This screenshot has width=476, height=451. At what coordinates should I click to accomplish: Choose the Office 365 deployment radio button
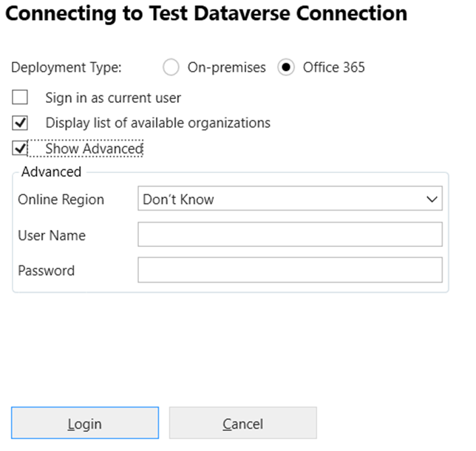click(286, 68)
